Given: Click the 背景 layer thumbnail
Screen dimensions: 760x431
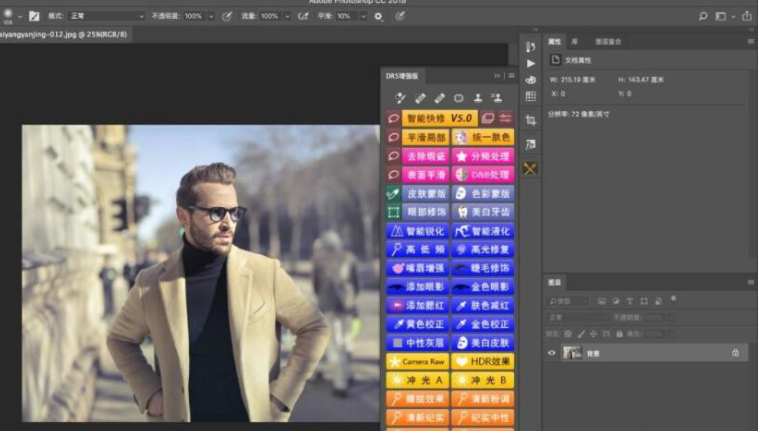Looking at the screenshot, I should point(573,353).
